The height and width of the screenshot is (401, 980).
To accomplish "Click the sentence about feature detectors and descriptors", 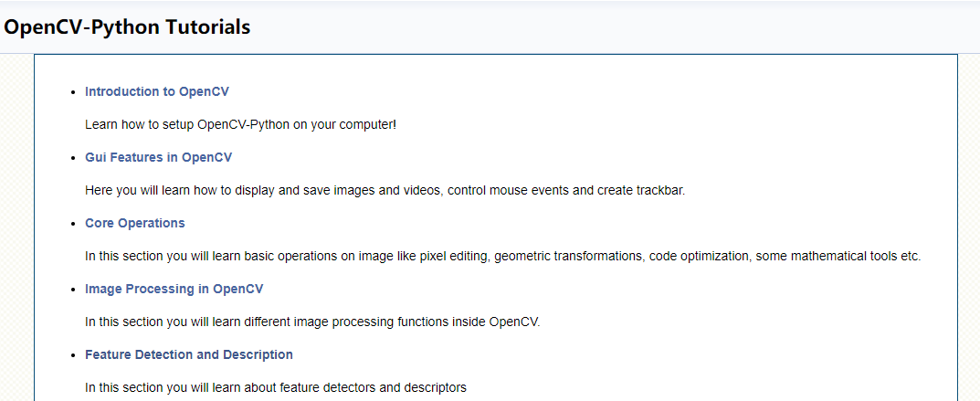I will tap(275, 387).
